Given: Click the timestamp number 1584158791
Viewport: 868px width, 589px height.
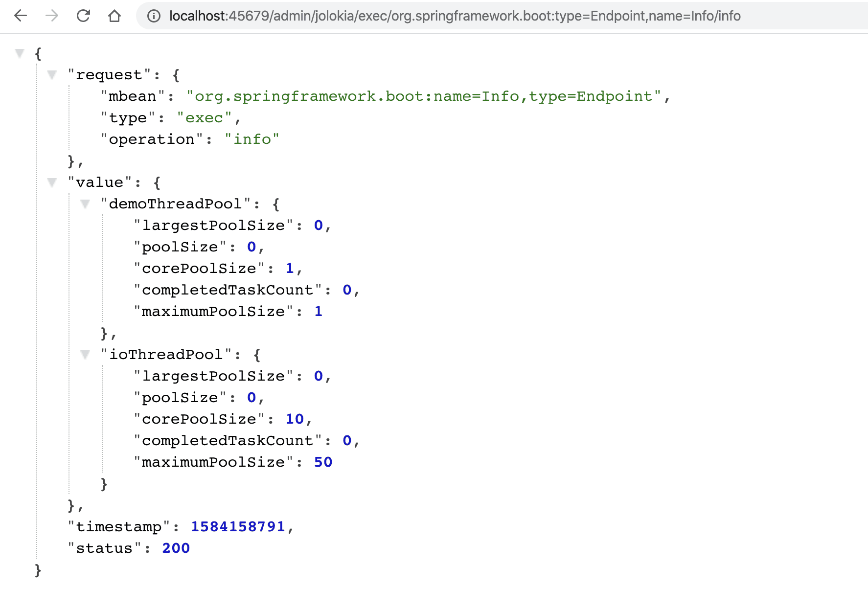Looking at the screenshot, I should tap(238, 527).
